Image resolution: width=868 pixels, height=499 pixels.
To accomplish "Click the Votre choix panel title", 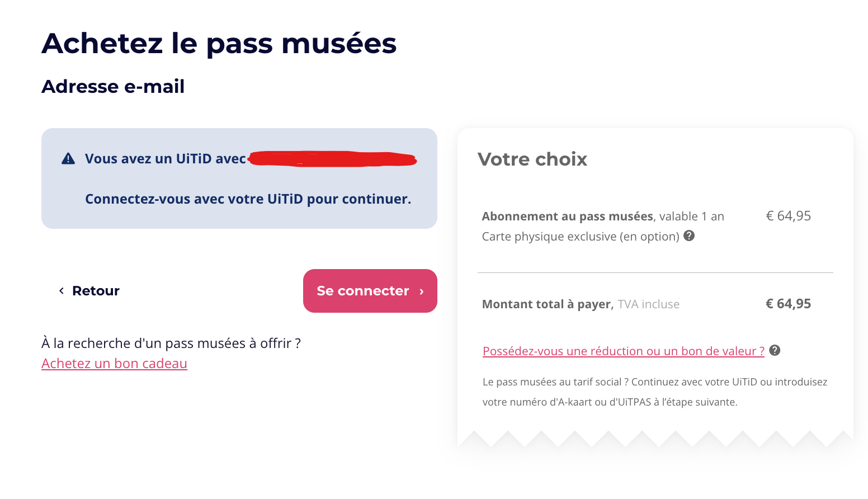I will pos(532,159).
